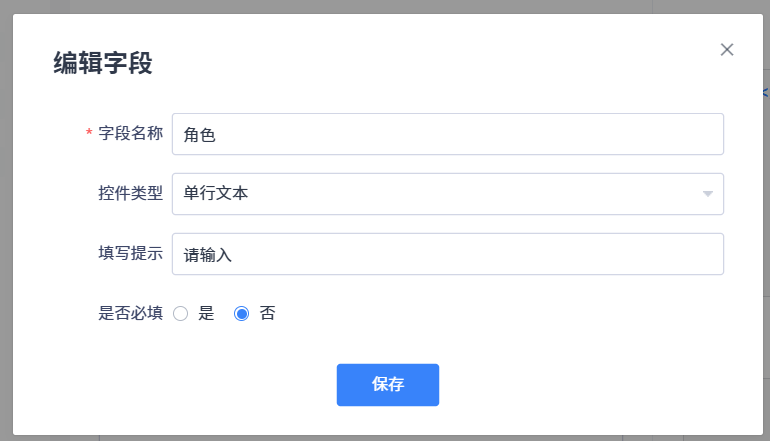Close the 编辑字段 dialog with the X icon

(727, 50)
